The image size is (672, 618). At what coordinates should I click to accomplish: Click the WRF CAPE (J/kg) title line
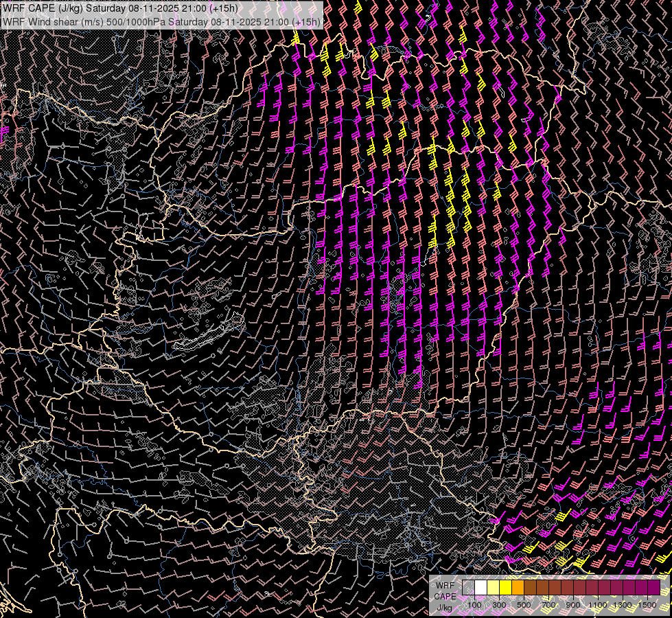click(x=120, y=8)
